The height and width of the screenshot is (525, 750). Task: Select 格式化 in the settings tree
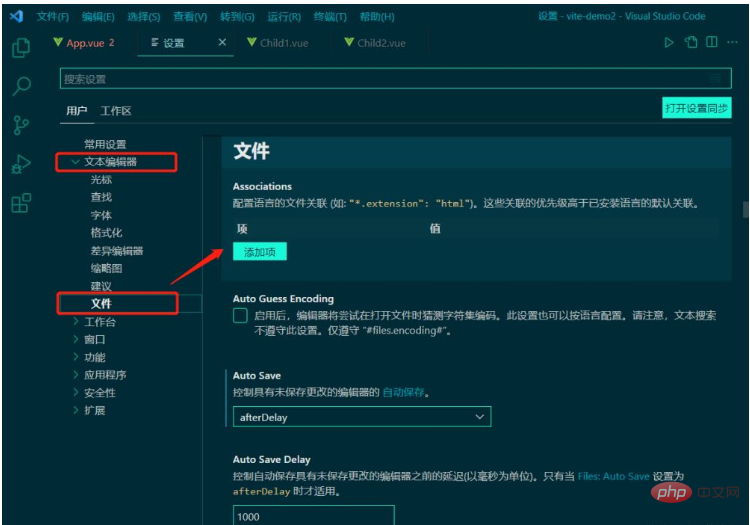point(107,233)
